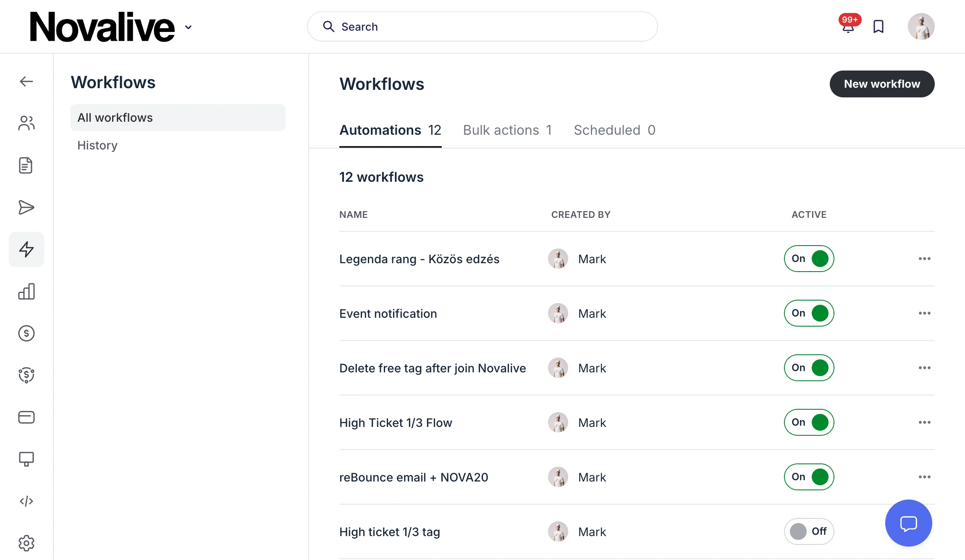The image size is (965, 560).
Task: Click the 'New workflow' button
Action: coord(881,84)
